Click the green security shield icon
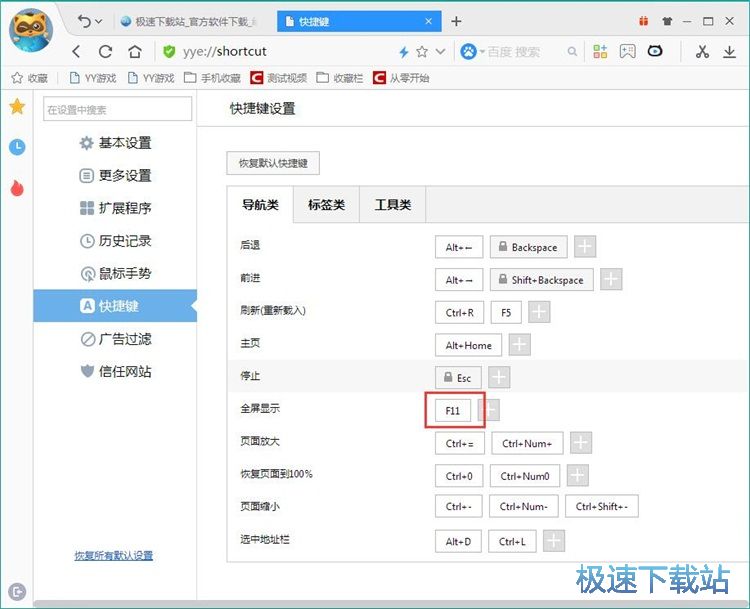The image size is (750, 609). coord(169,51)
